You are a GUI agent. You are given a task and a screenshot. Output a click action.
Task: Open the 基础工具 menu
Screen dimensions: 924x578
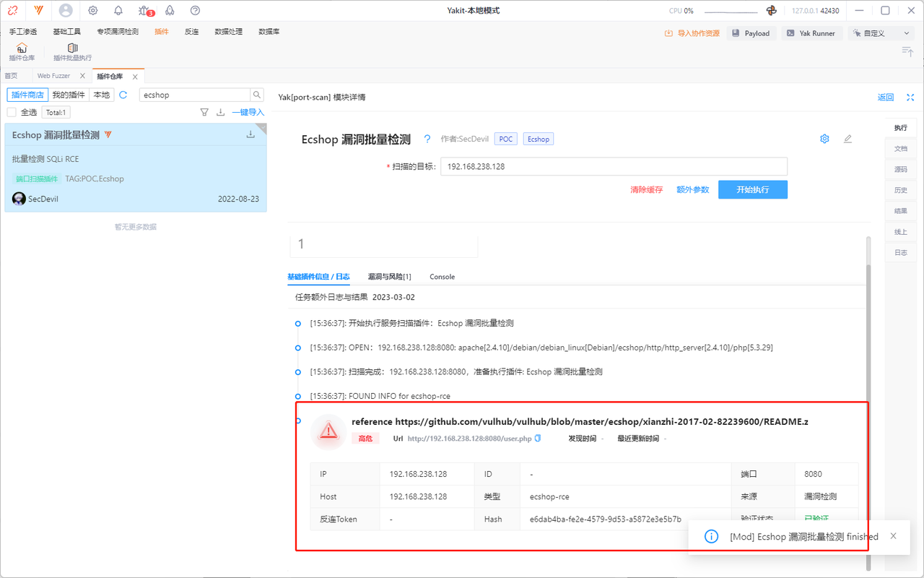(67, 32)
